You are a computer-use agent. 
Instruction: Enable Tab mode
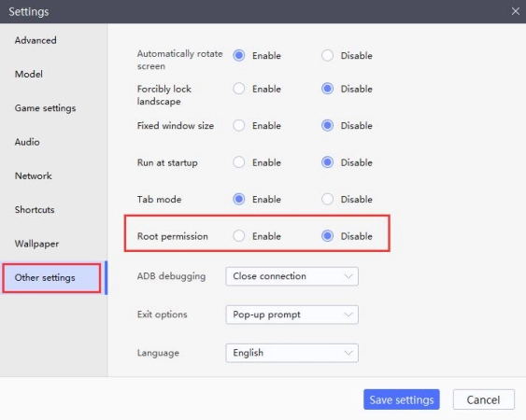click(x=239, y=199)
